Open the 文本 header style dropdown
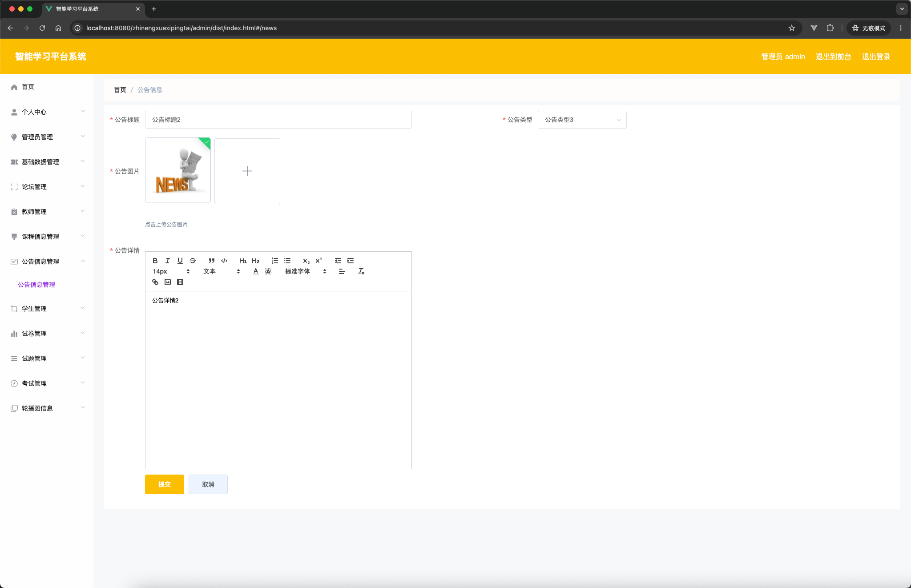The width and height of the screenshot is (911, 588). [x=222, y=271]
